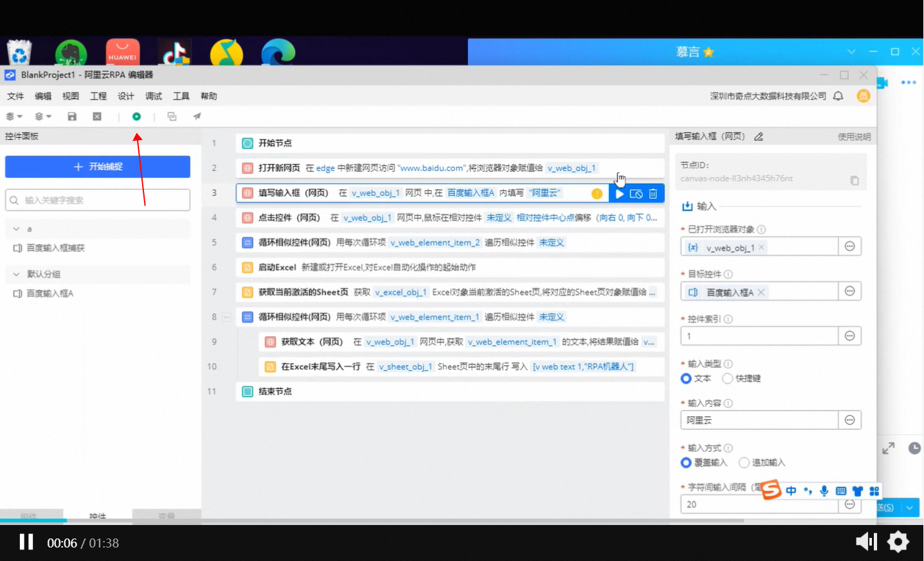This screenshot has height=561, width=924.
Task: Open the 编辑 menu
Action: tap(43, 96)
